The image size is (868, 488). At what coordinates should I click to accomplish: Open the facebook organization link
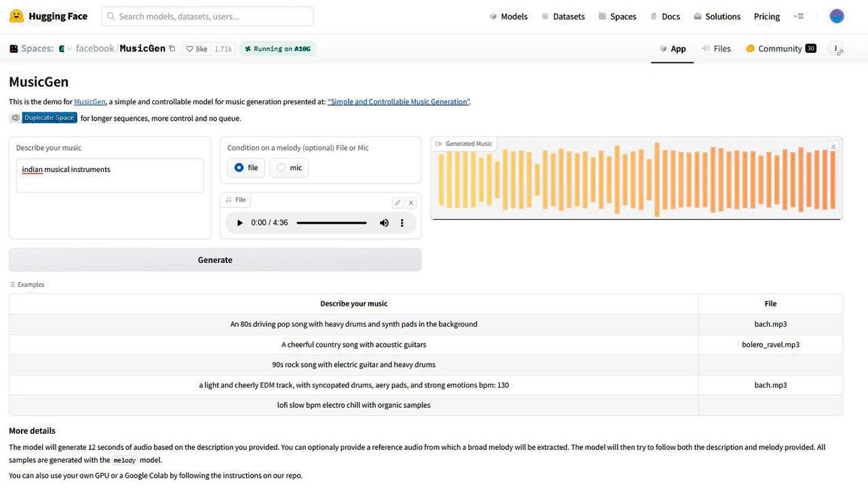pyautogui.click(x=95, y=49)
